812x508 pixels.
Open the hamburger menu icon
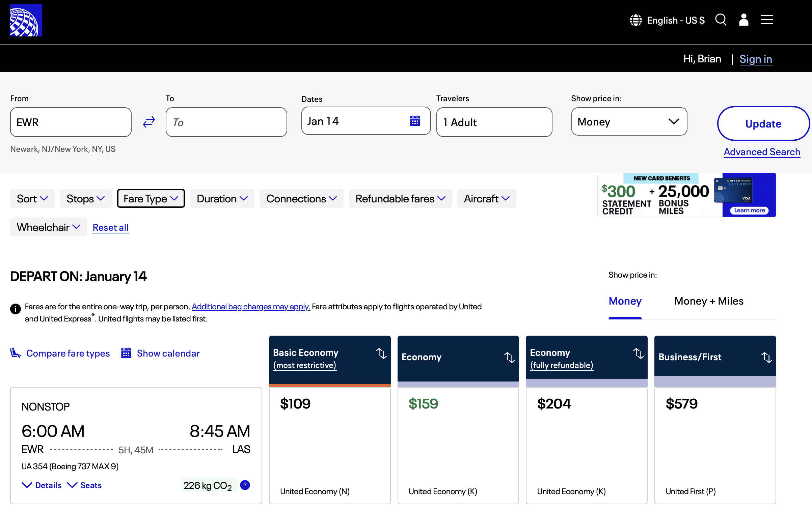tap(766, 20)
